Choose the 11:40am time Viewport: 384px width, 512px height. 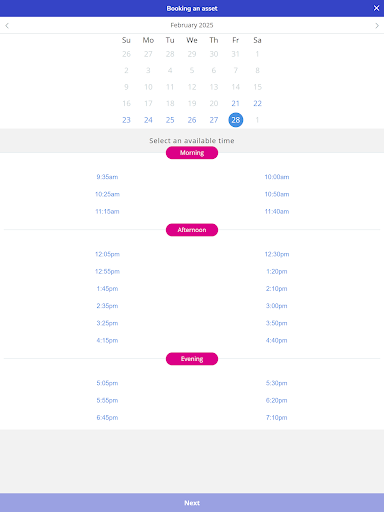point(277,212)
